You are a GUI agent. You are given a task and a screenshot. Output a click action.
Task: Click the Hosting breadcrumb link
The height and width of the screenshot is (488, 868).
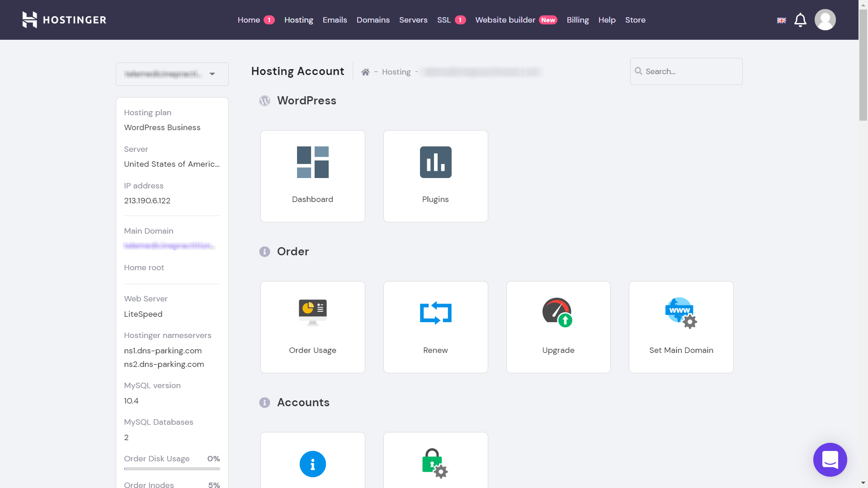click(x=396, y=72)
